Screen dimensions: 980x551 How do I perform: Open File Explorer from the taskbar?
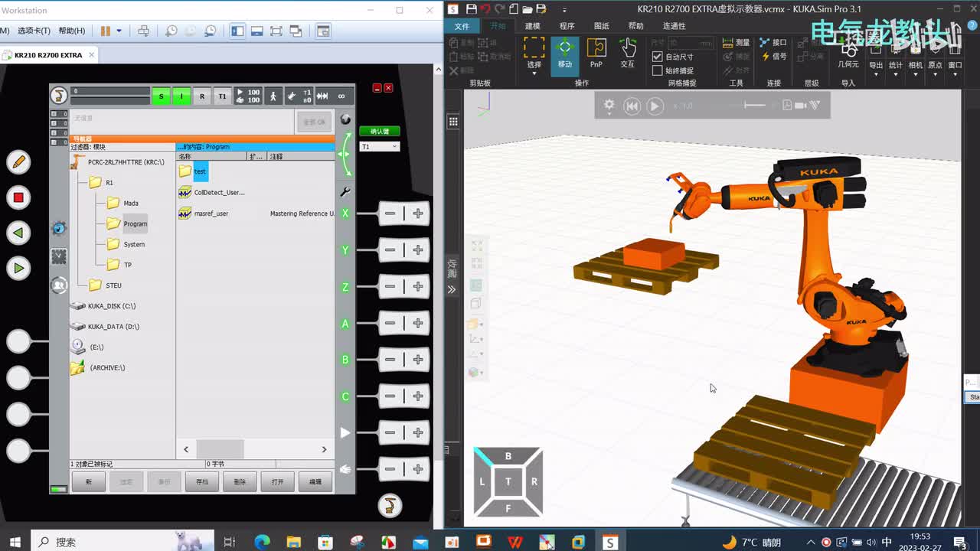pos(293,542)
